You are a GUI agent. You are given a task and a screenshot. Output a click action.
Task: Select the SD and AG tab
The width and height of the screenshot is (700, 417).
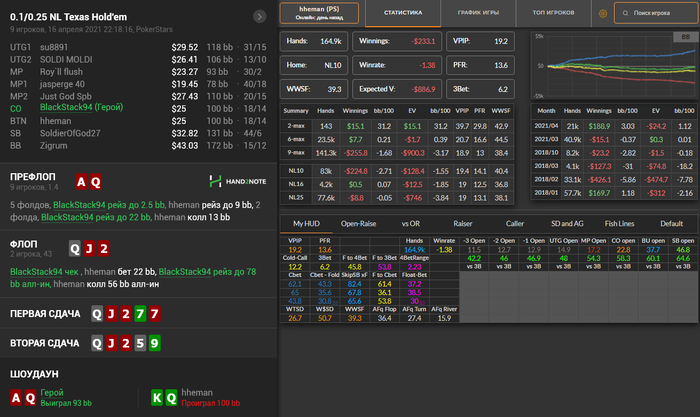[x=565, y=224]
